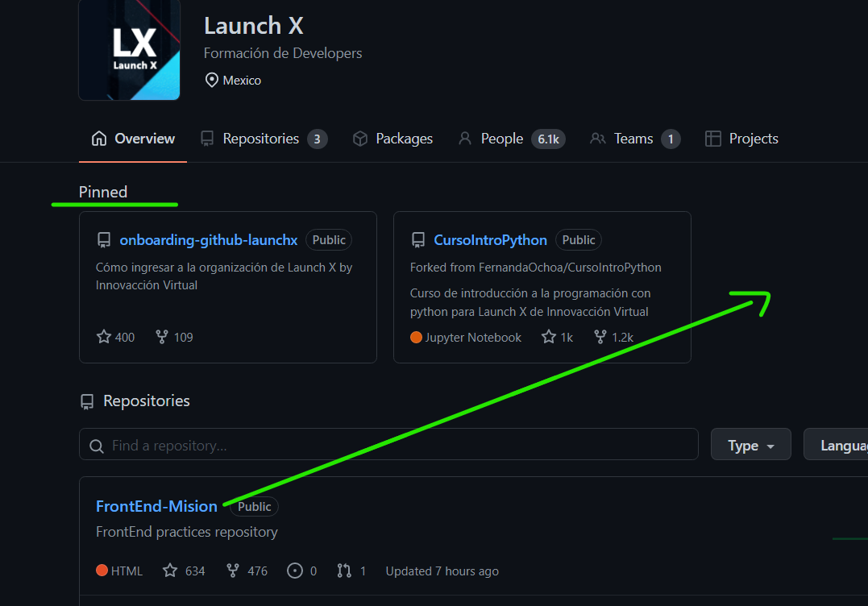Click the star icon showing 1k on CursoIntroPython

click(548, 337)
